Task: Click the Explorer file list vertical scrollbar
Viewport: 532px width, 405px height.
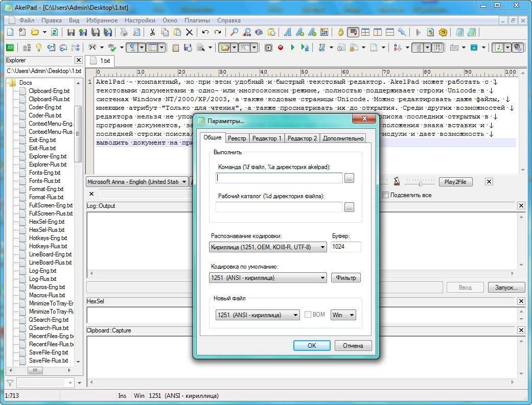Action: (78, 222)
